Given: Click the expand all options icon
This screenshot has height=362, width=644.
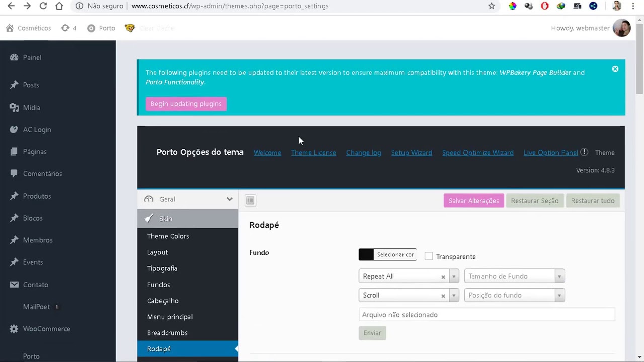Looking at the screenshot, I should tap(250, 201).
